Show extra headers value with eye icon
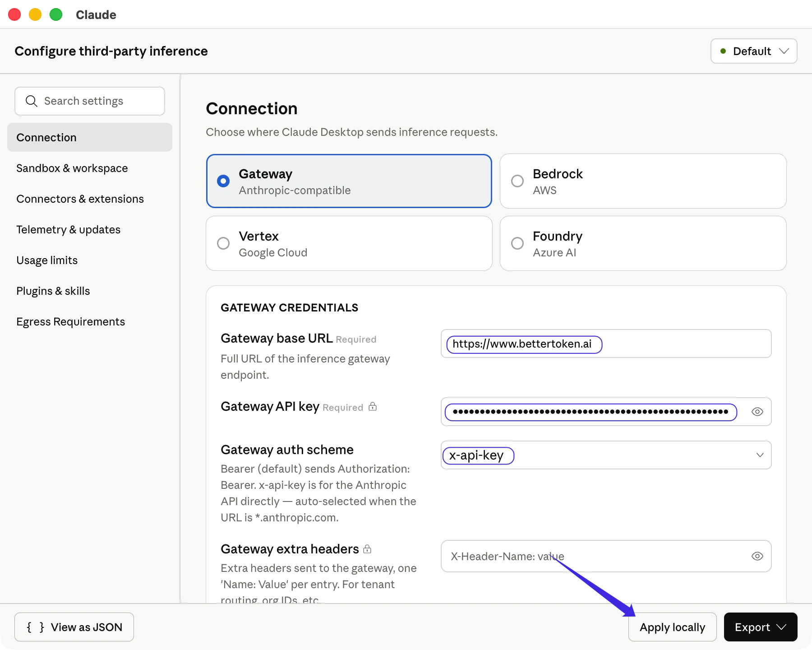This screenshot has width=812, height=650. click(757, 556)
